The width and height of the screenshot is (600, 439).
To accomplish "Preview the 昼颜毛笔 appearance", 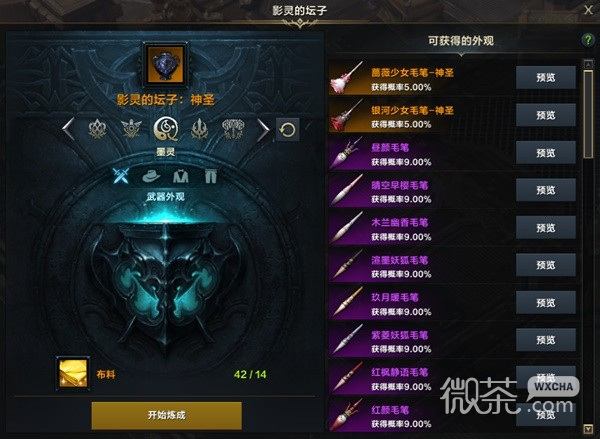I will 546,153.
